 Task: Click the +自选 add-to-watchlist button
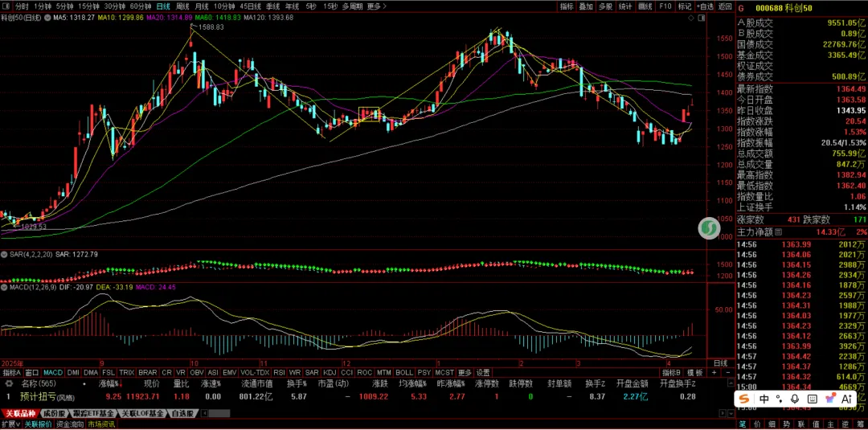pyautogui.click(x=706, y=6)
